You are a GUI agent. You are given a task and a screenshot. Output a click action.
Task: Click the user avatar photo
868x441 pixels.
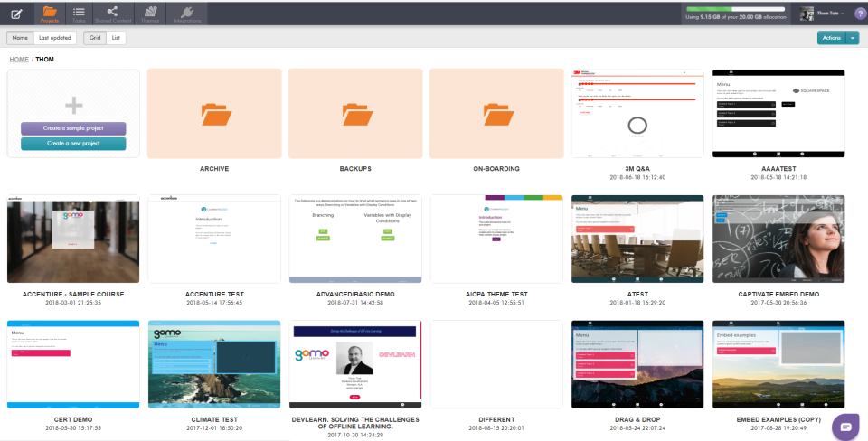click(x=807, y=14)
